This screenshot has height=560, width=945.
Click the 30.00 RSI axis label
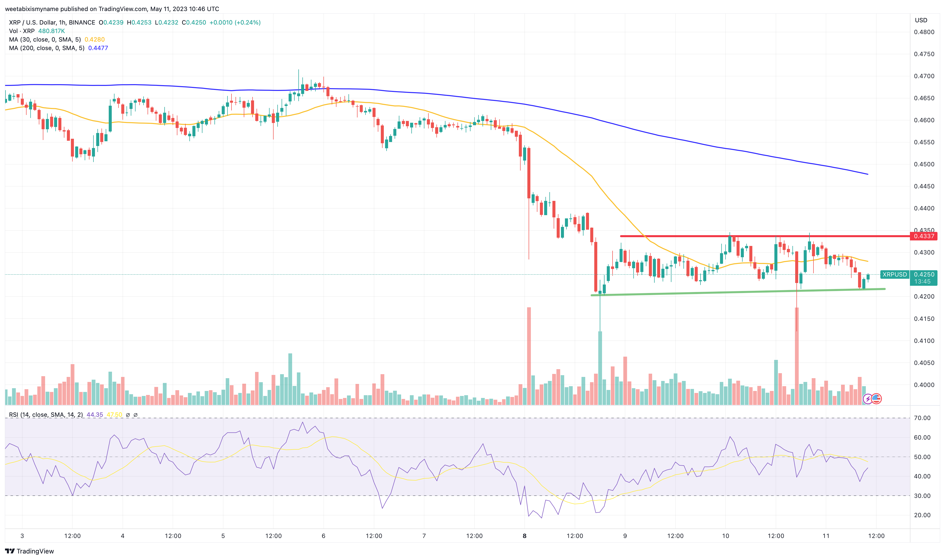click(922, 496)
